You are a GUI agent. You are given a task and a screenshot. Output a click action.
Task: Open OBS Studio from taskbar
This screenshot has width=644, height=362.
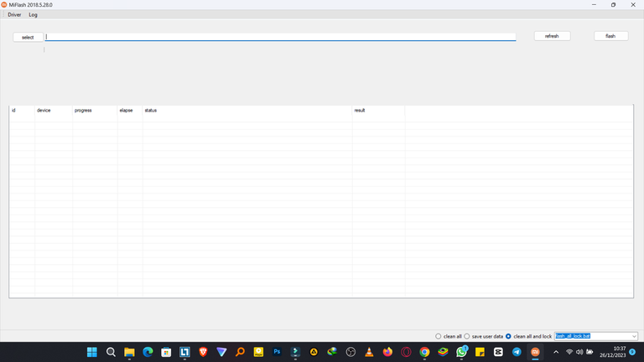351,352
